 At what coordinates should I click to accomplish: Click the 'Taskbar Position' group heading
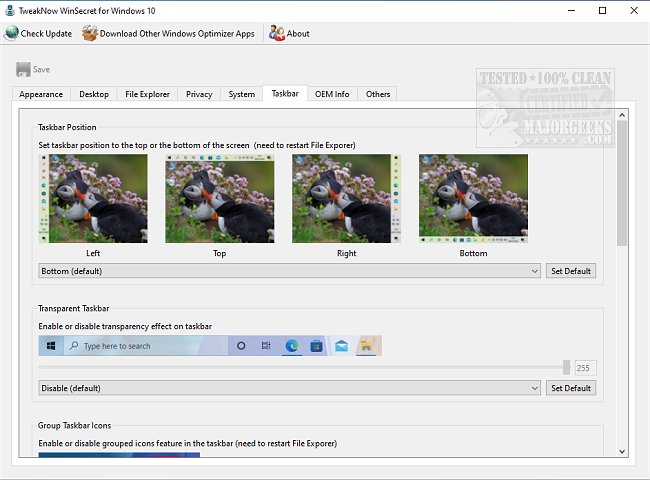pos(67,127)
